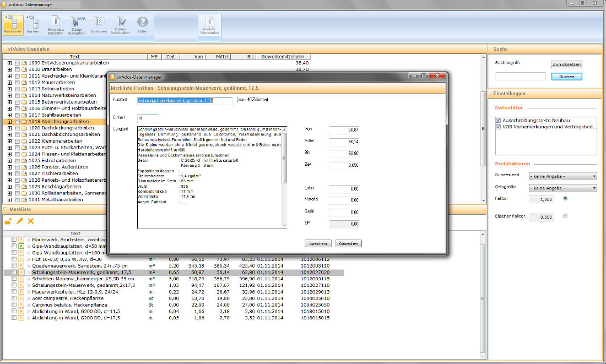Screen dimensions: 606x364
Task: Click the Merkliste pencil edit icon
Action: [x=20, y=221]
